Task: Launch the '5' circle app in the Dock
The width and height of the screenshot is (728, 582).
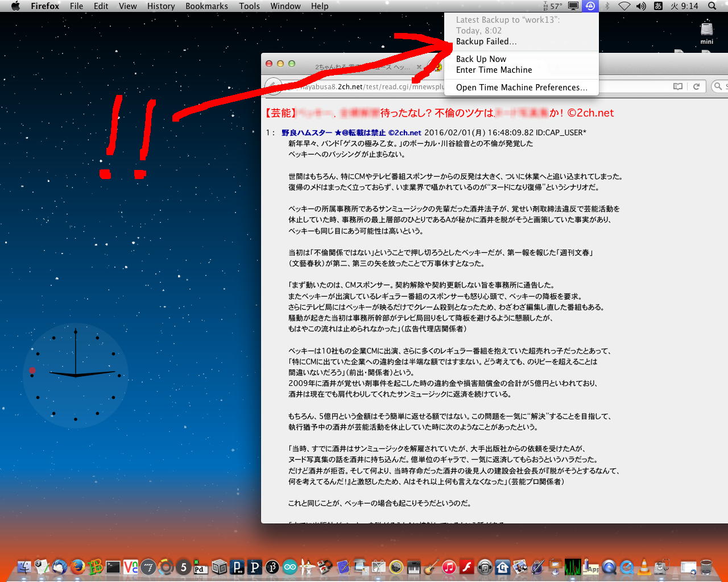Action: [183, 567]
